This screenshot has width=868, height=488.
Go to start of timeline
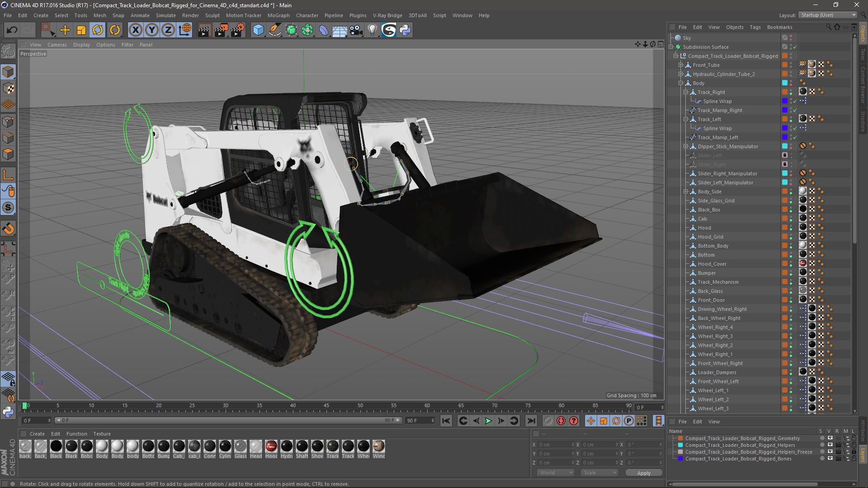(x=446, y=421)
